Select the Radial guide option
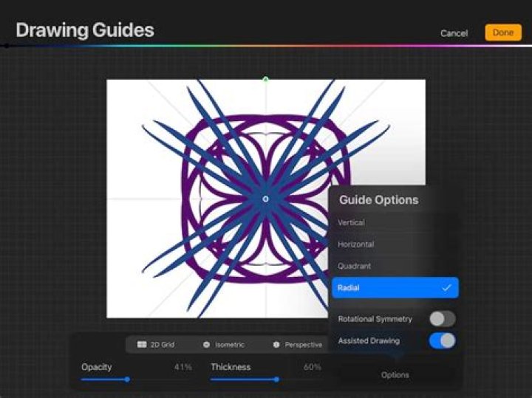Viewport: 532px width, 398px height. 395,288
